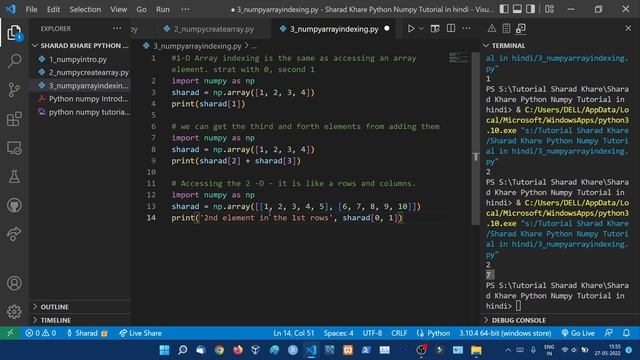Change UTF-8 encoding
The height and width of the screenshot is (360, 640).
click(x=372, y=333)
